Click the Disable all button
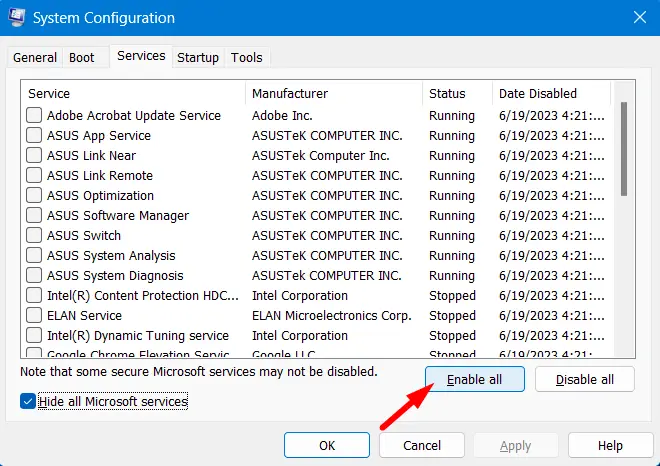660x466 pixels. pyautogui.click(x=585, y=379)
